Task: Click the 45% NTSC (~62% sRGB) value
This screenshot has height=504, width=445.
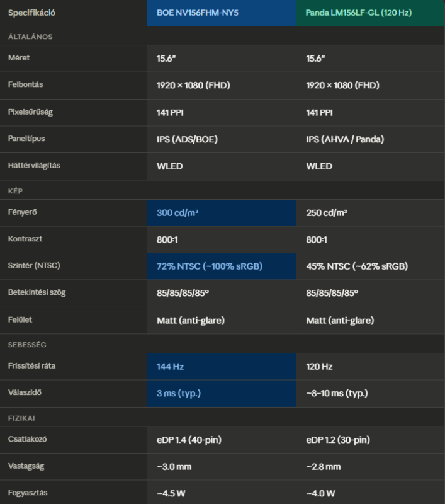Action: point(357,266)
